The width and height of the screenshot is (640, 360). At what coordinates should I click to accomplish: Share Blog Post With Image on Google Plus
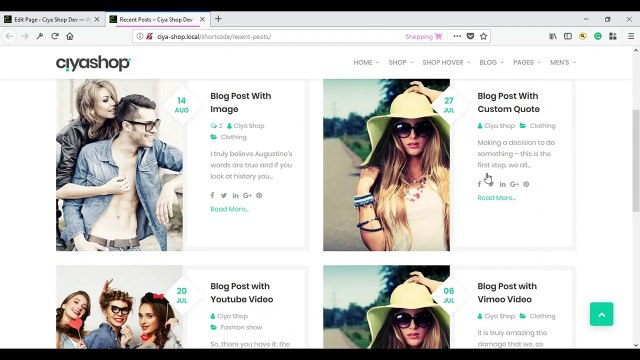click(247, 196)
